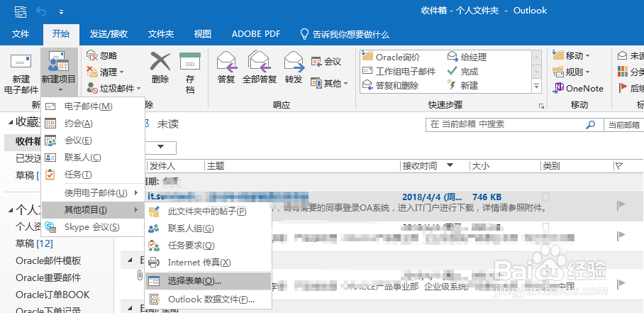Screen dimensions: 644x313
Task: Toggle category box on the 746 KB message
Action: (546, 197)
